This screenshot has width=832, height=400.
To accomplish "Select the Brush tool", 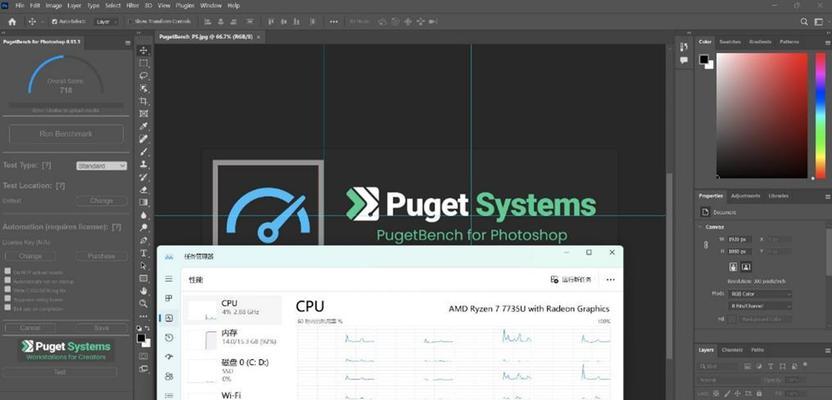I will (143, 152).
